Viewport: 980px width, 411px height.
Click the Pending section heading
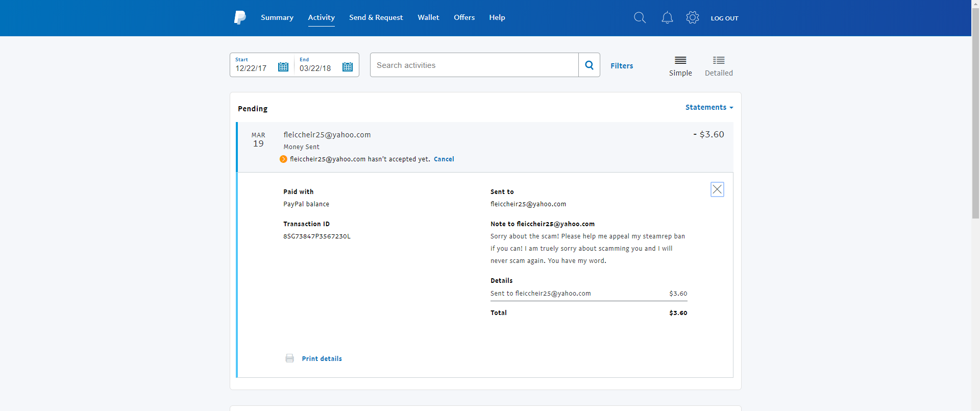(253, 109)
